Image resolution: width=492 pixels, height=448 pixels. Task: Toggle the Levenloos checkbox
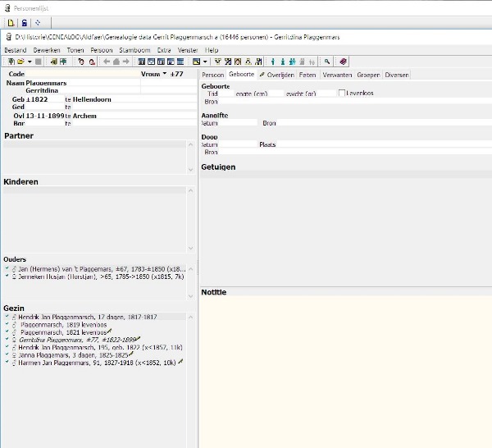tap(343, 94)
